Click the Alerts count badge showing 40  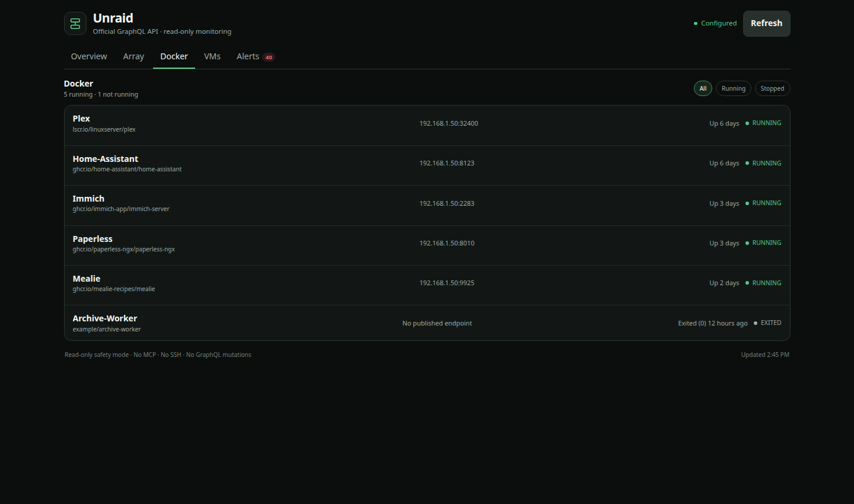(269, 58)
